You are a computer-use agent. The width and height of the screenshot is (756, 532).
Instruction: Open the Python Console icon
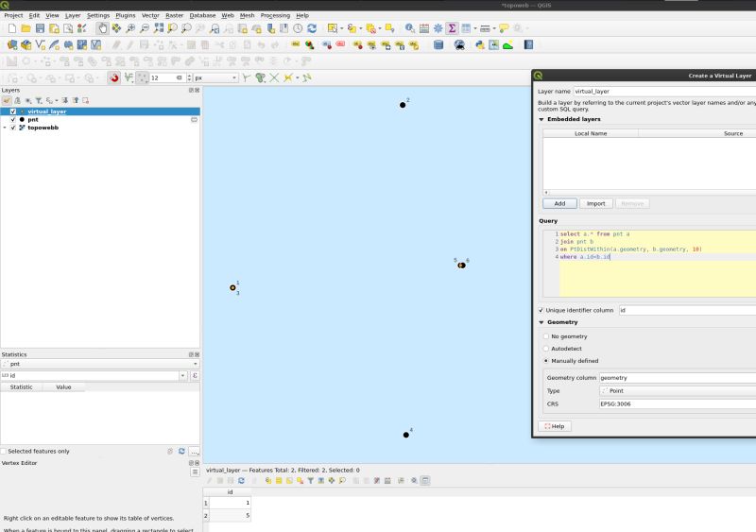[x=480, y=45]
